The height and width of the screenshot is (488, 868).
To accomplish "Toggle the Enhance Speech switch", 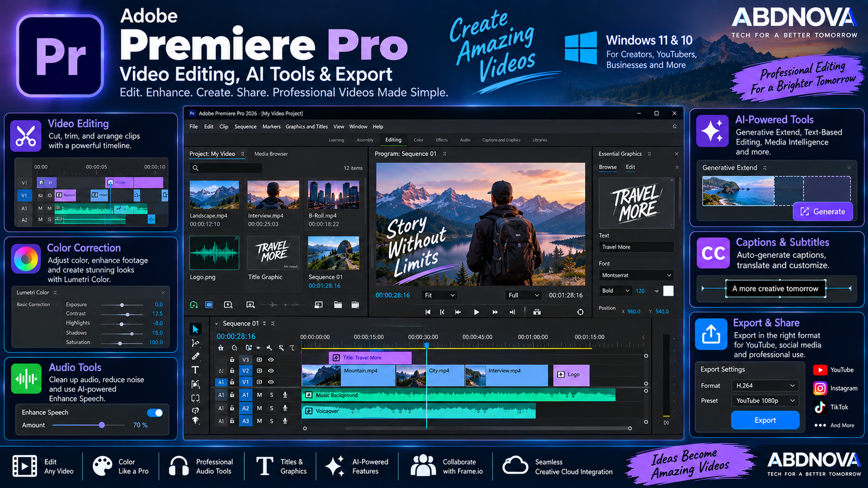I will coord(155,413).
